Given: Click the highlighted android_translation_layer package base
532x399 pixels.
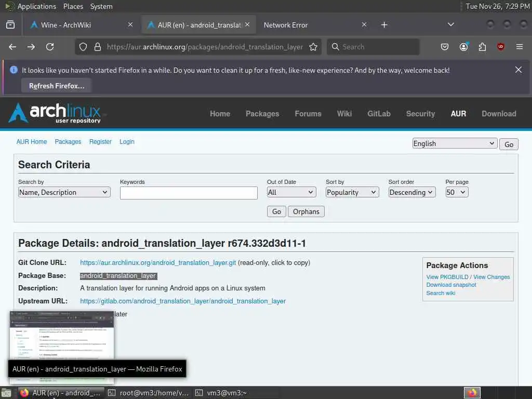Looking at the screenshot, I should pyautogui.click(x=118, y=275).
